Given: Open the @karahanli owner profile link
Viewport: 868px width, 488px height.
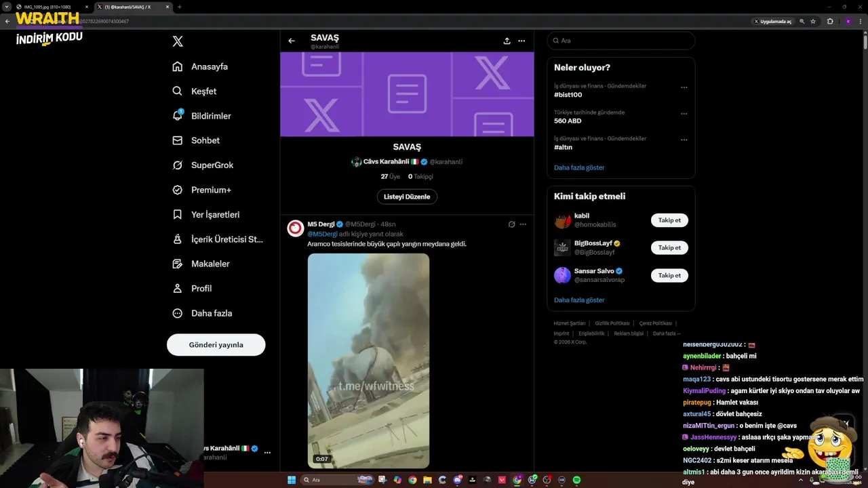Looking at the screenshot, I should pyautogui.click(x=446, y=162).
